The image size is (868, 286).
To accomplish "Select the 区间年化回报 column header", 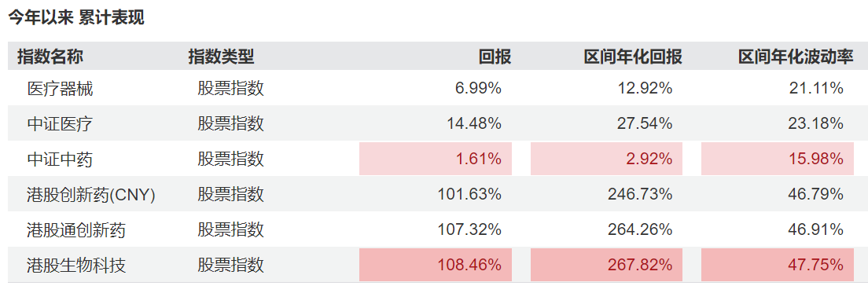I will click(633, 57).
